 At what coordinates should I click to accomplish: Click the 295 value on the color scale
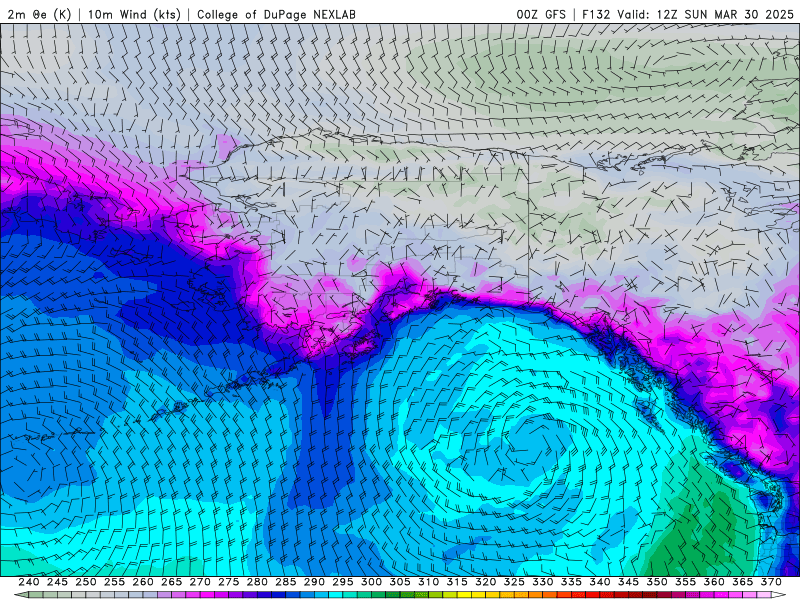pyautogui.click(x=343, y=582)
